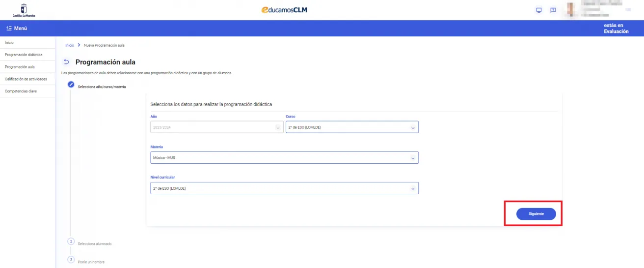Click the Inicio breadcrumb link
This screenshot has height=268, width=644.
(69, 45)
